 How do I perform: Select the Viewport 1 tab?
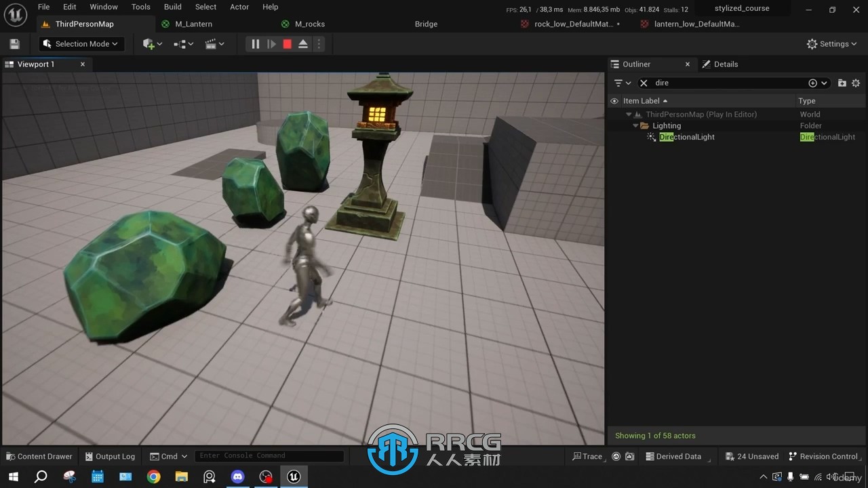[x=36, y=64]
